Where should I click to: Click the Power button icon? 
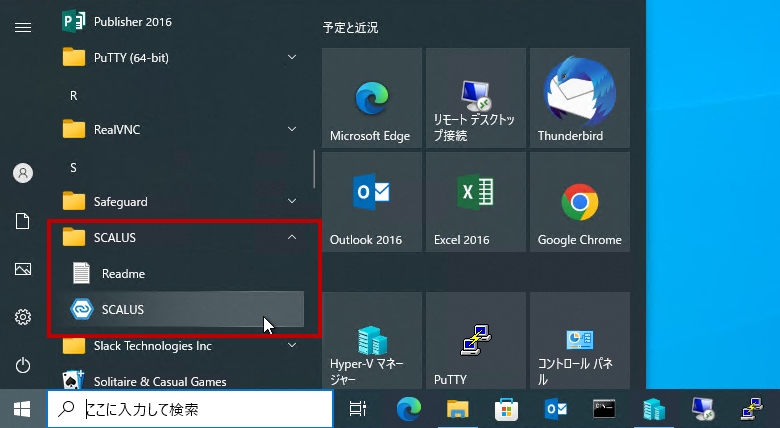23,365
